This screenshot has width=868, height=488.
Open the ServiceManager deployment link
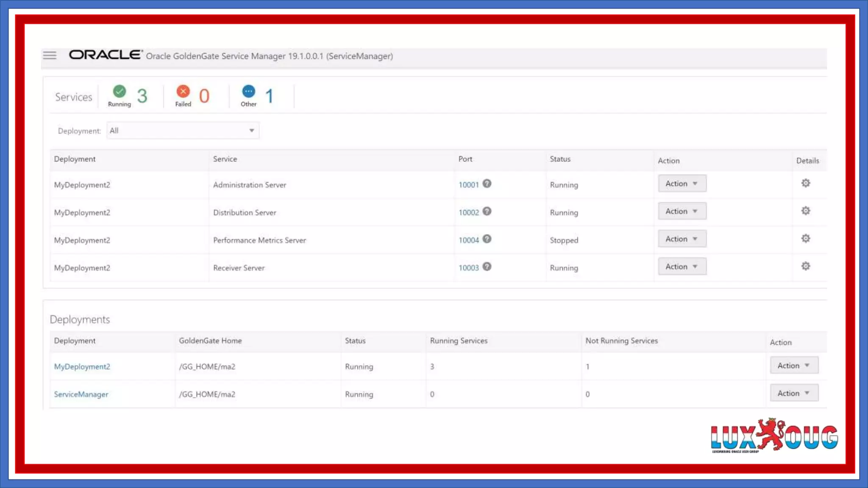click(x=81, y=394)
